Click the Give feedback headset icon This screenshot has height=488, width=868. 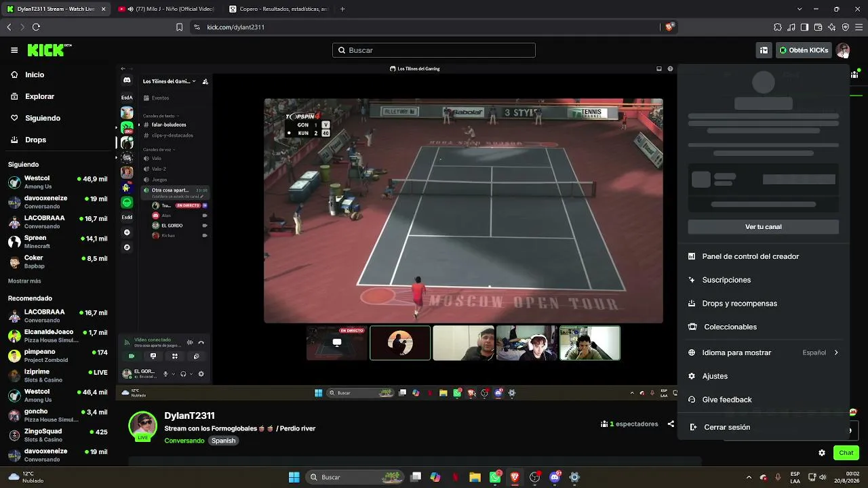(x=692, y=400)
